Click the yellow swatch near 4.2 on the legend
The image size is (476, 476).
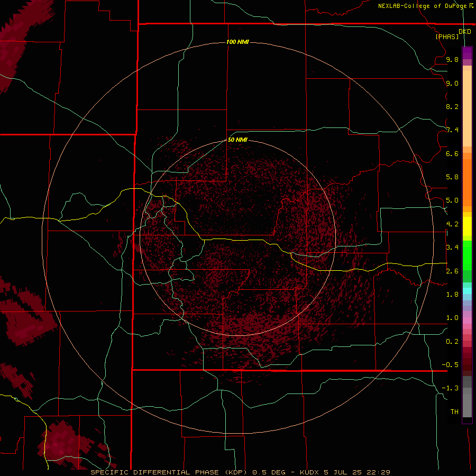[x=467, y=226]
